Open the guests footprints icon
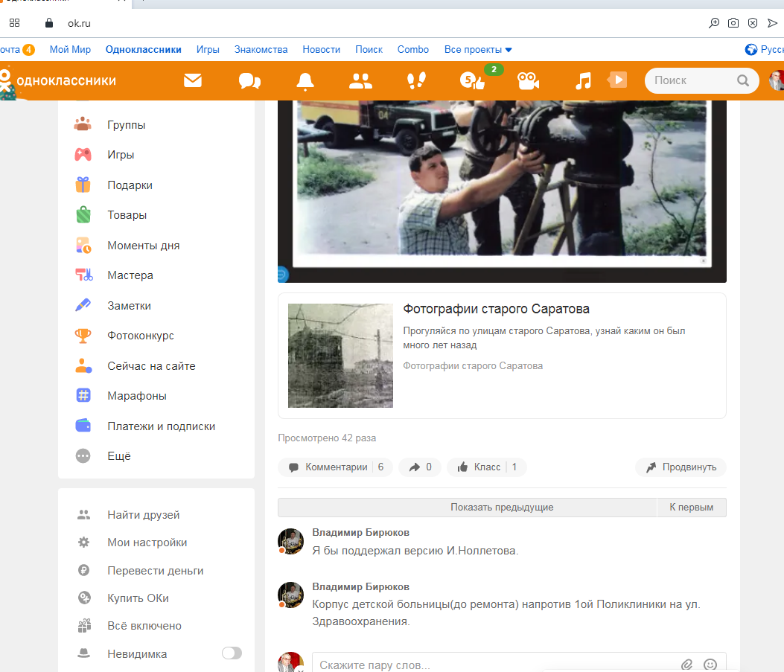 pos(416,80)
